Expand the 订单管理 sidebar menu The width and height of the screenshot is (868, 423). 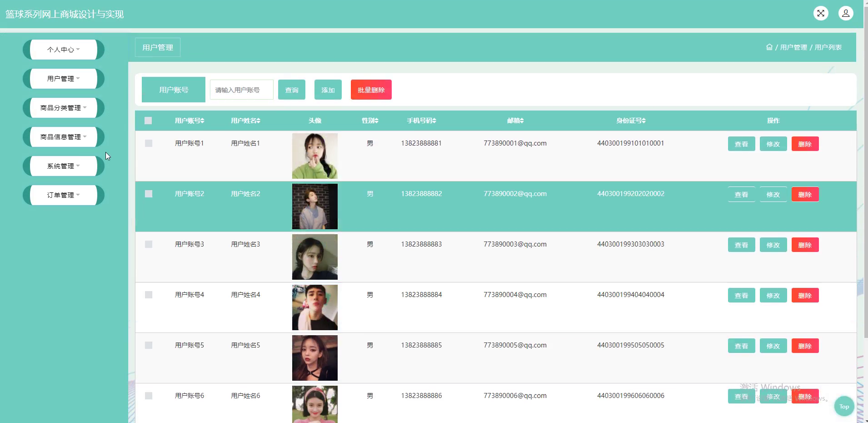pyautogui.click(x=64, y=195)
